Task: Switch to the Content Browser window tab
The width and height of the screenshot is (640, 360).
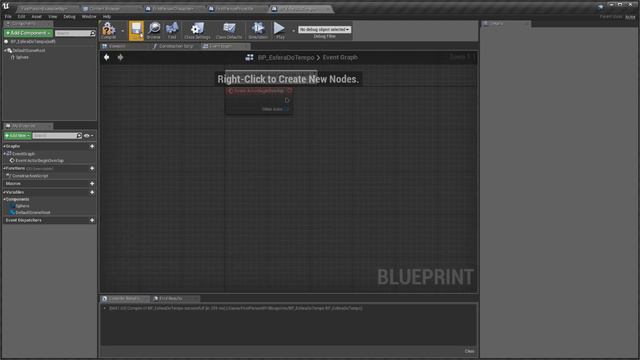Action: click(105, 9)
